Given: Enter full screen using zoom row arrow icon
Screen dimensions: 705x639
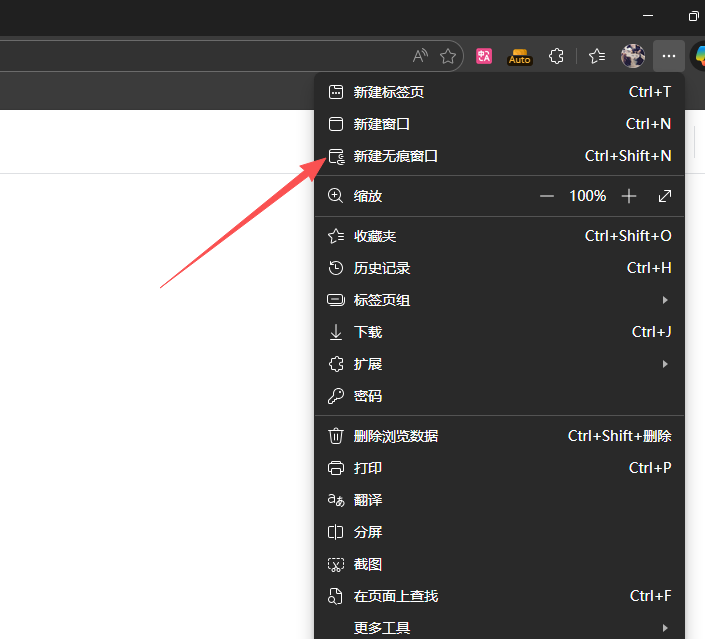Looking at the screenshot, I should (665, 196).
